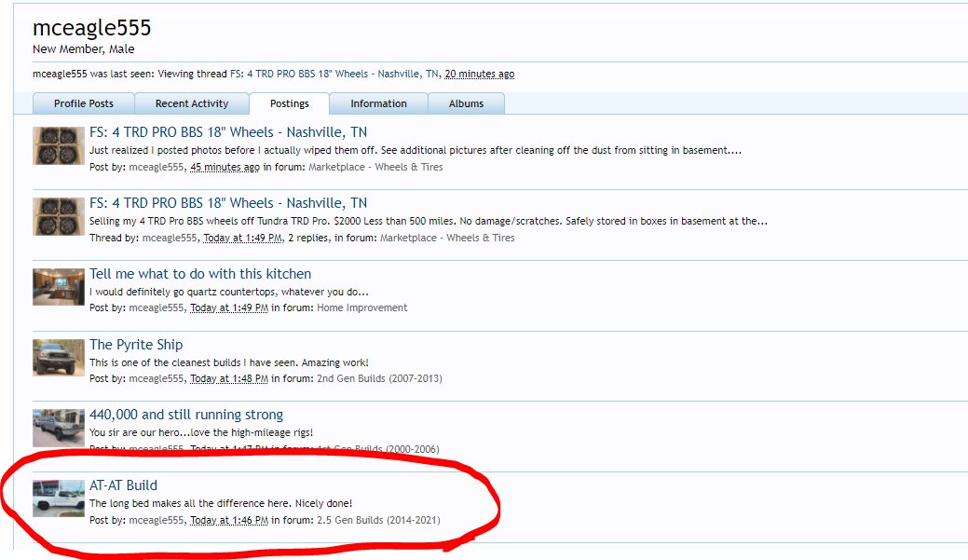Click 'You sir are our hero' snippet

click(201, 432)
